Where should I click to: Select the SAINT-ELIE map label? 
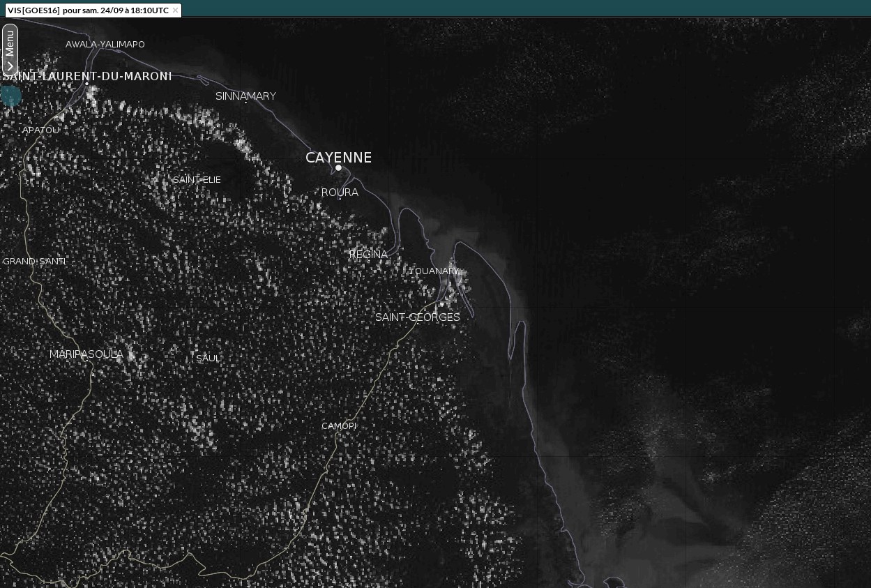click(x=197, y=180)
